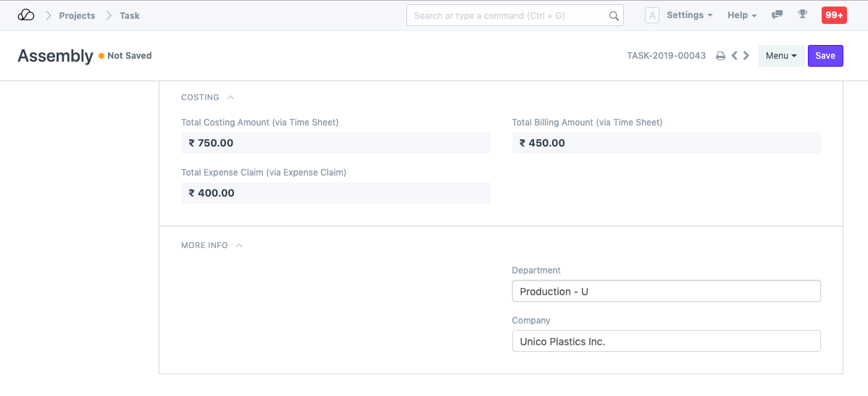Open the Help dropdown menu

point(742,15)
